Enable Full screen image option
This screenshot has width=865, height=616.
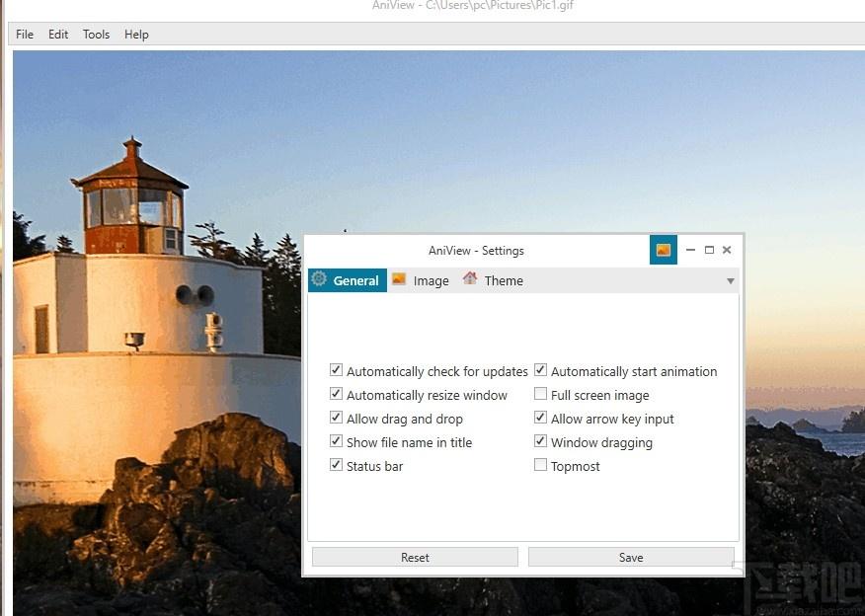pos(541,394)
